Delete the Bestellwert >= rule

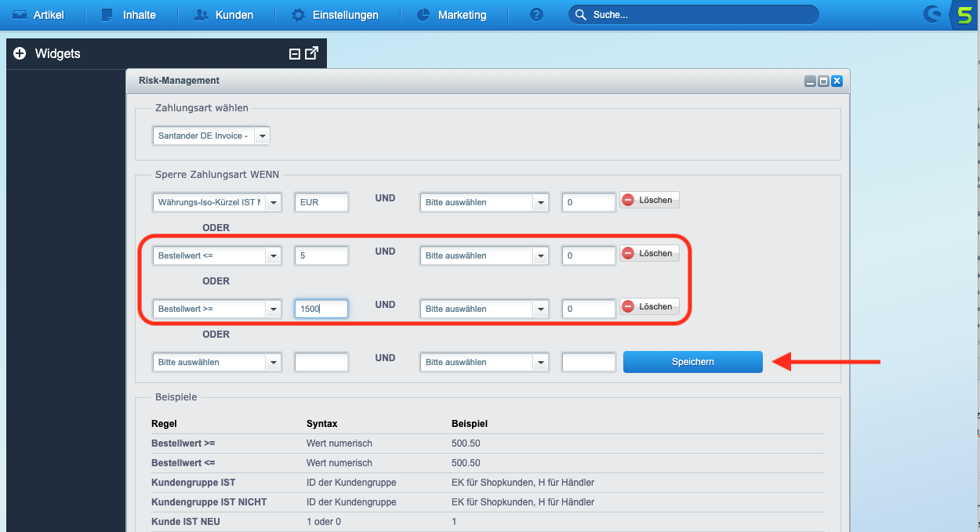650,306
